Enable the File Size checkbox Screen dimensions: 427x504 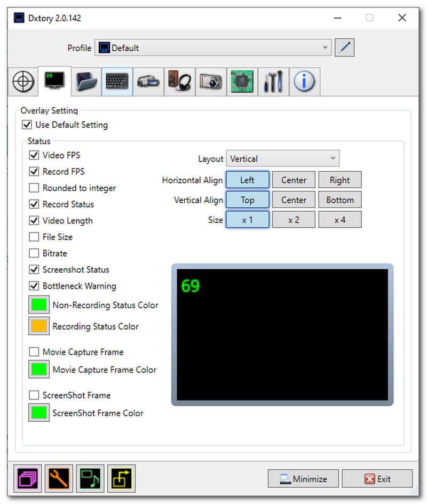pyautogui.click(x=34, y=237)
